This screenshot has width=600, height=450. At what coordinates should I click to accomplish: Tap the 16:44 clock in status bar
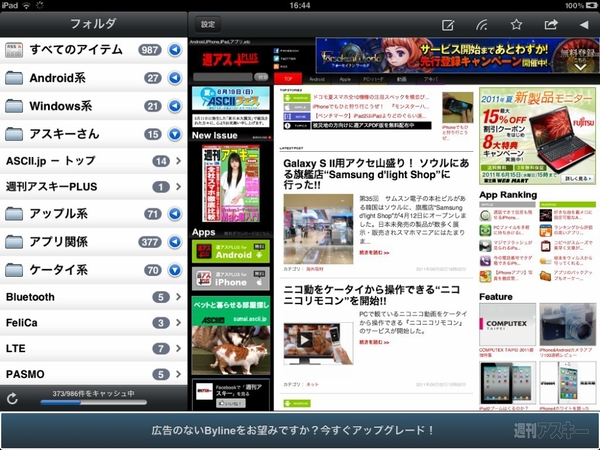[300, 5]
